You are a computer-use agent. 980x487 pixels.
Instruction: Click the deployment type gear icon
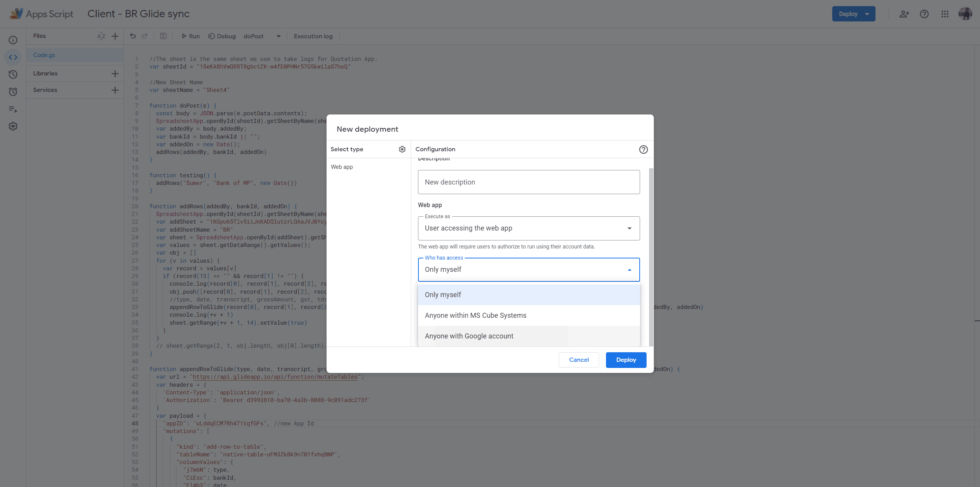402,149
